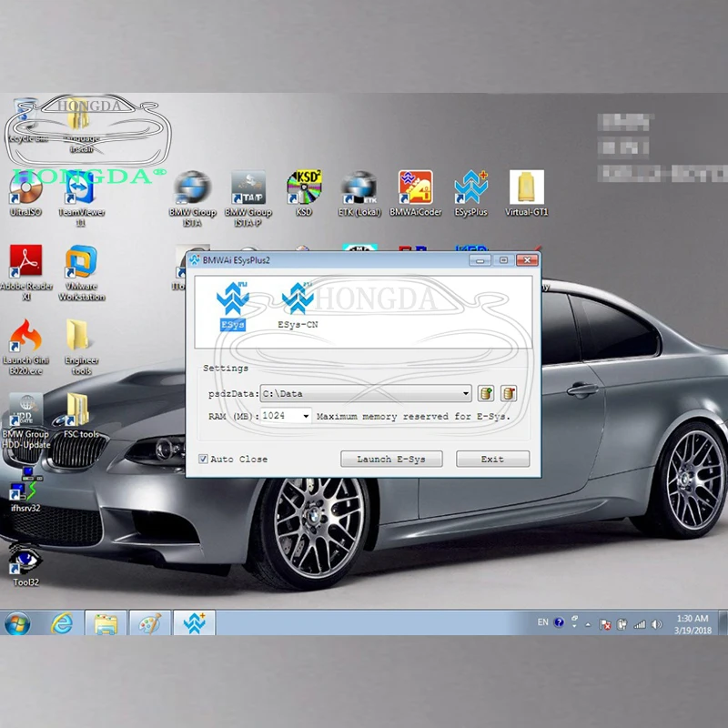
Task: Select the ESys-CN entry in launcher list
Action: tap(298, 306)
